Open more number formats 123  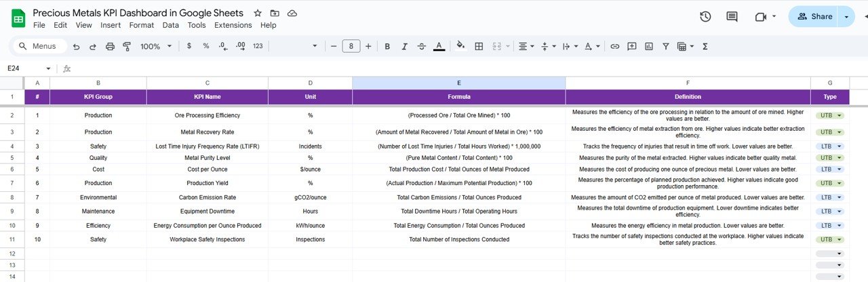point(258,46)
